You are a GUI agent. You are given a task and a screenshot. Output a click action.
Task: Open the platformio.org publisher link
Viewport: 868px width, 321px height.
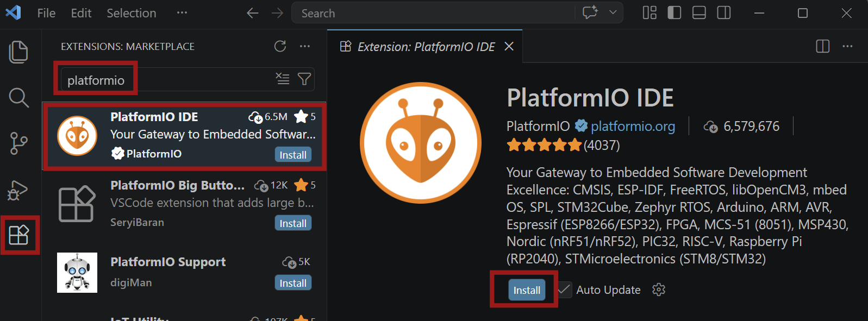coord(633,127)
